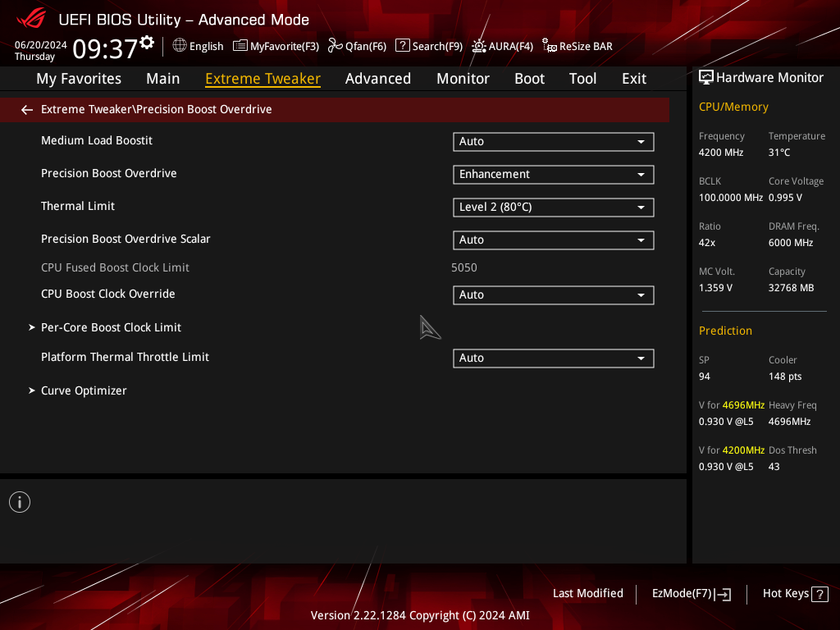
Task: Switch to the Tool tab
Action: pos(582,79)
